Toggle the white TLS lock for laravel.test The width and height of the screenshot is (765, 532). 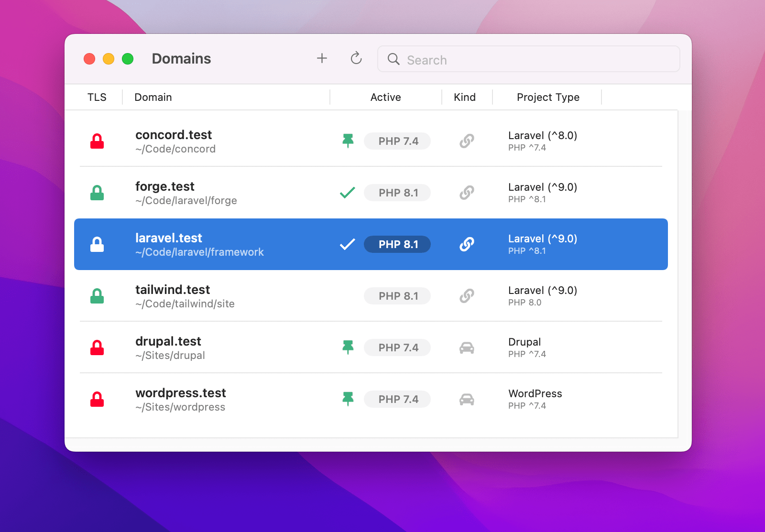(97, 244)
